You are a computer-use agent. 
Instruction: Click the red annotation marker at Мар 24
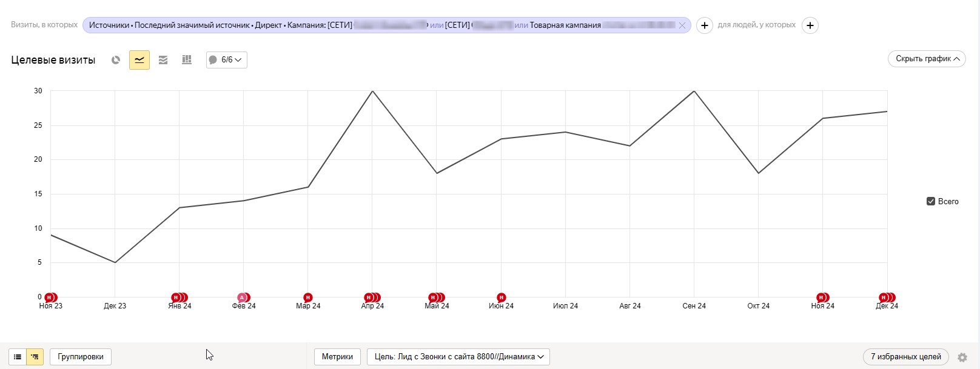[308, 298]
